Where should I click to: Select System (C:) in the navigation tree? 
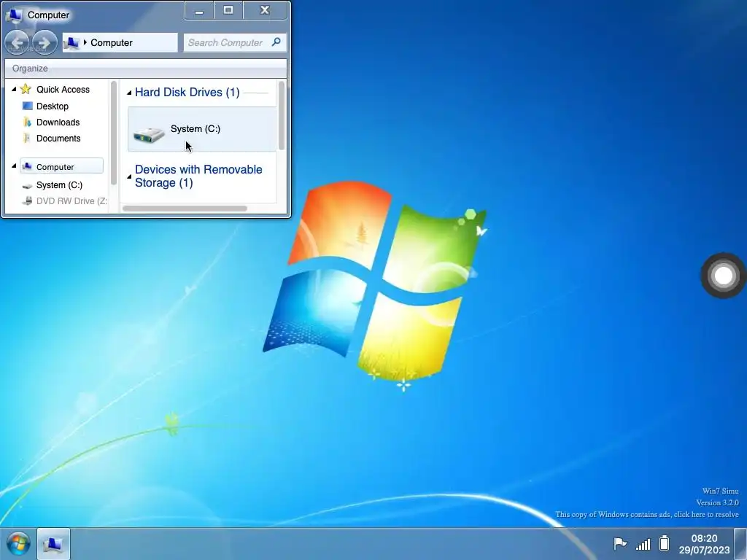(x=60, y=184)
